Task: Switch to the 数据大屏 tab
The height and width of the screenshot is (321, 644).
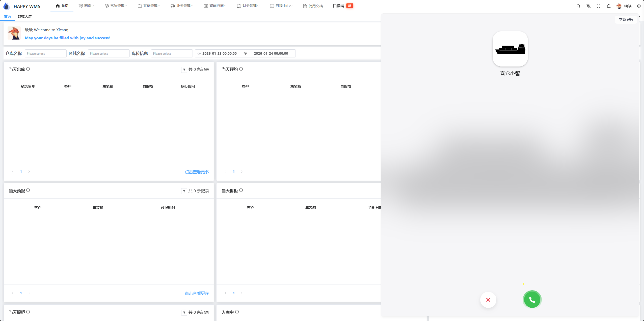Action: 24,16
